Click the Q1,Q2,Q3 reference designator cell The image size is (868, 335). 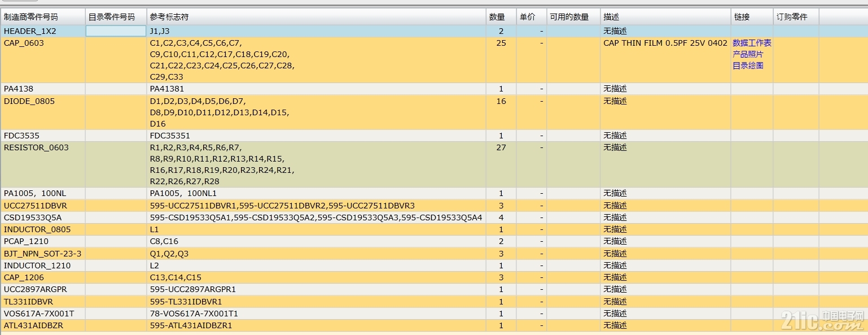coord(317,254)
